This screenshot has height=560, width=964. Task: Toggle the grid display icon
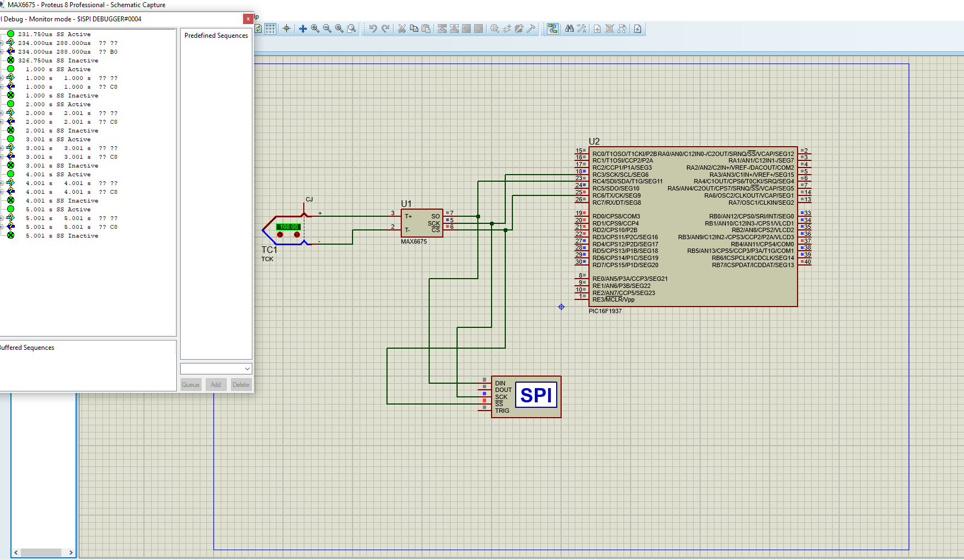tap(270, 28)
